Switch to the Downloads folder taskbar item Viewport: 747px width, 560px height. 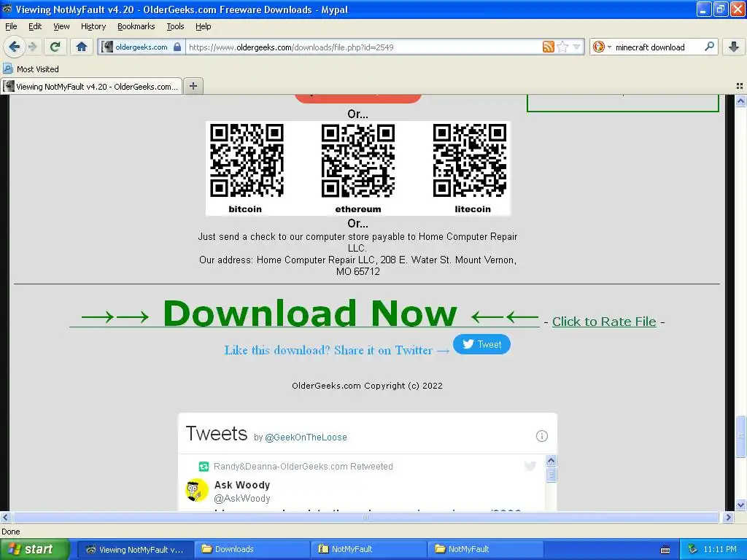pos(252,549)
